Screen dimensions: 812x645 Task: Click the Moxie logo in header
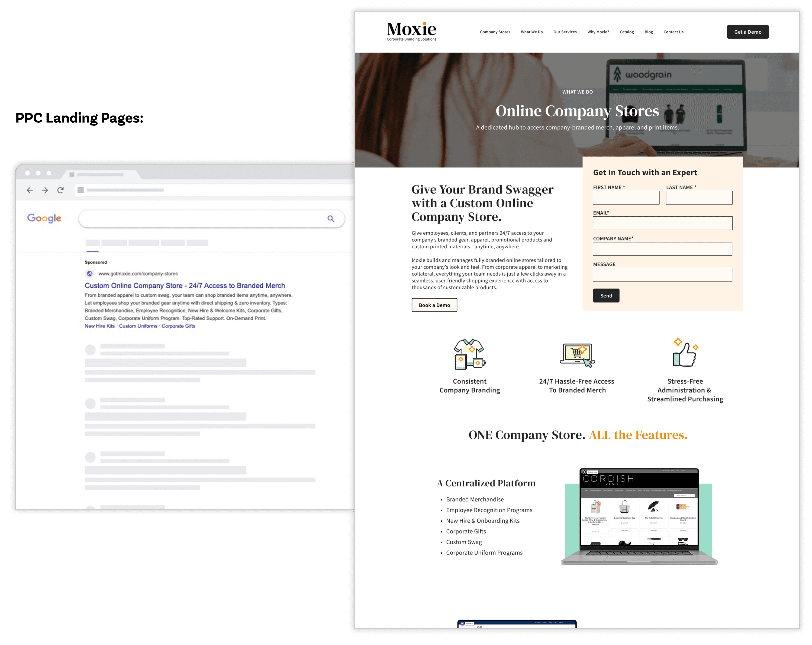click(x=411, y=32)
